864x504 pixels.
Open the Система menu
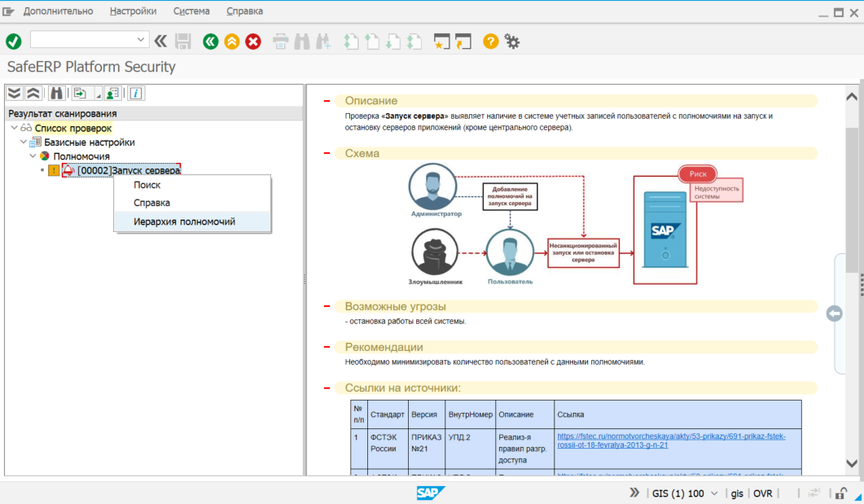[191, 11]
